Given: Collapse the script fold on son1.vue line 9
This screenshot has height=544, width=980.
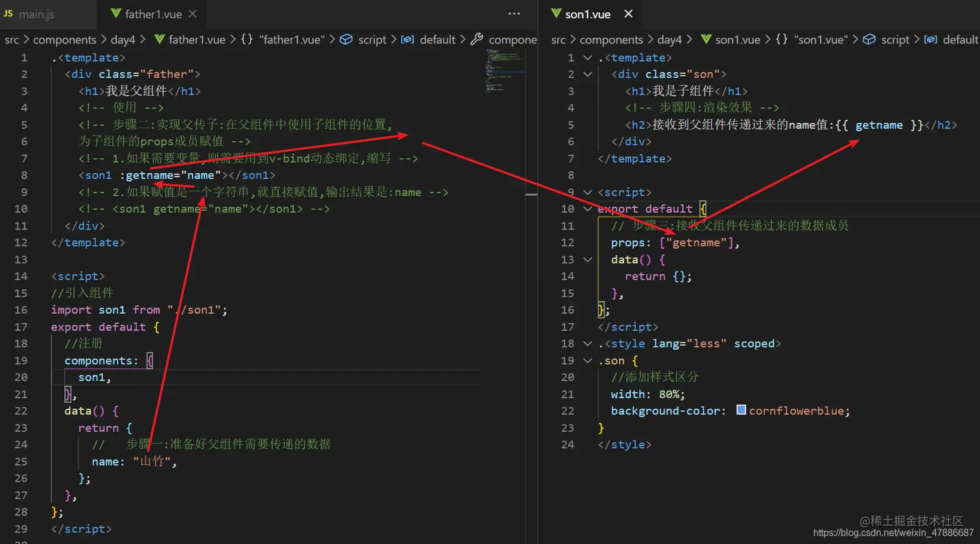Looking at the screenshot, I should tap(587, 193).
